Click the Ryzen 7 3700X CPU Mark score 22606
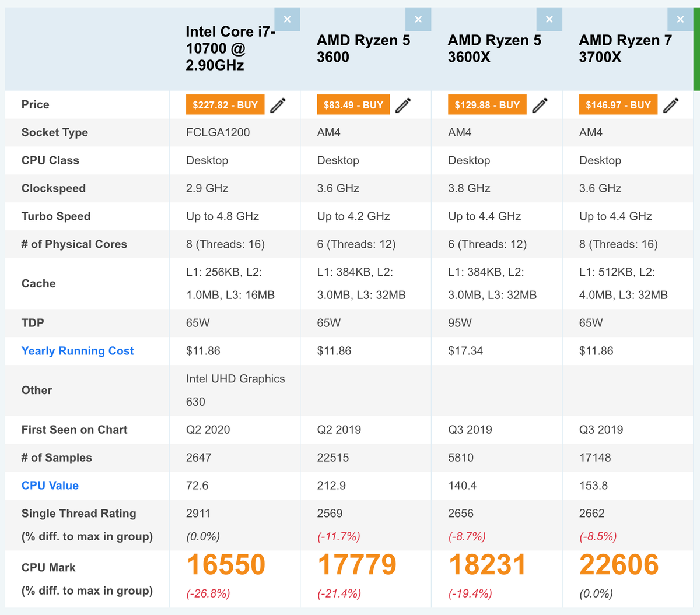The height and width of the screenshot is (615, 700). pos(619,564)
